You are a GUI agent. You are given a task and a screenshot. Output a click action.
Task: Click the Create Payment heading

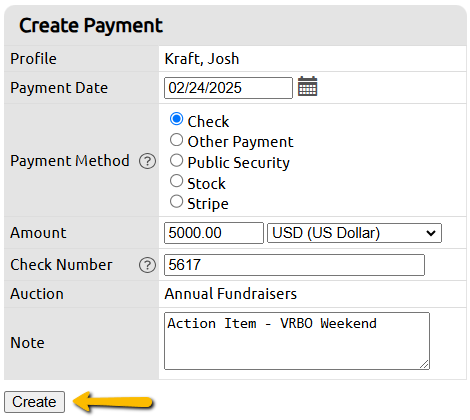click(x=91, y=26)
